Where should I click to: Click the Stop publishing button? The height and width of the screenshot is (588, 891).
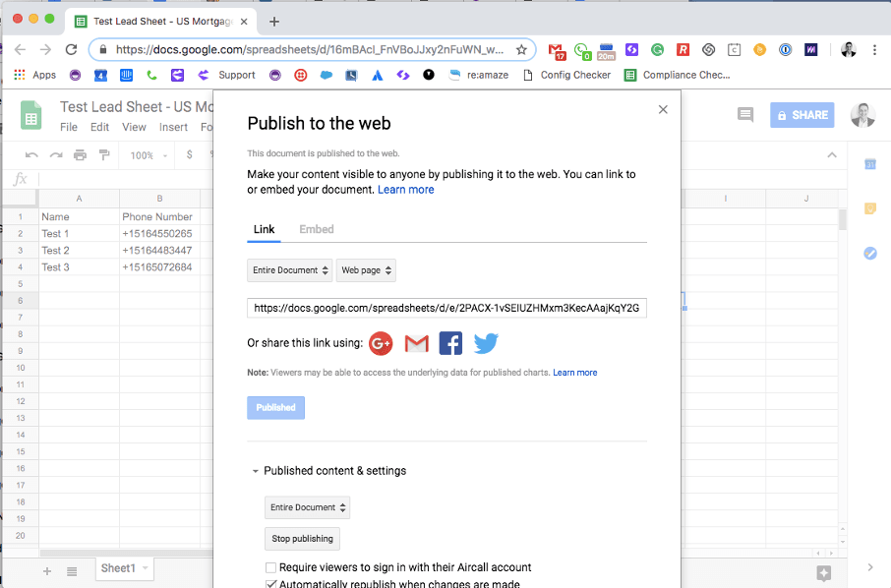303,539
